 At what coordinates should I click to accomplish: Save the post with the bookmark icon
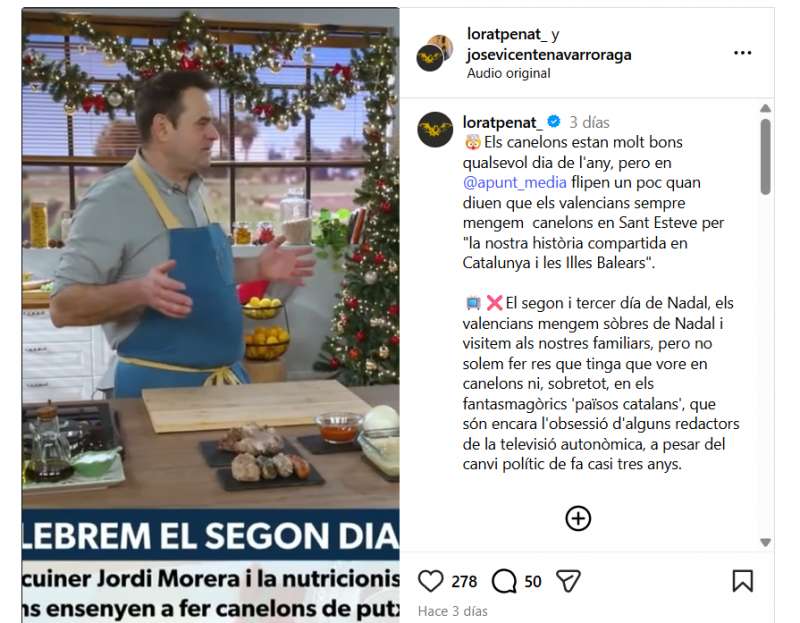click(x=742, y=581)
